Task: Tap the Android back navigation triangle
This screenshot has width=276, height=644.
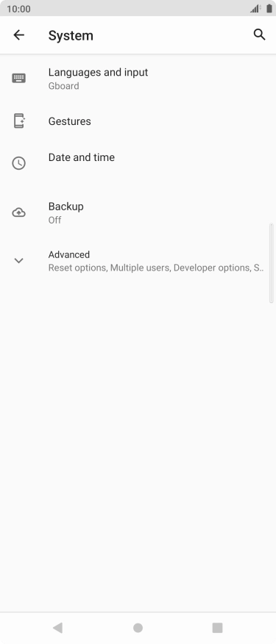Action: 57,627
